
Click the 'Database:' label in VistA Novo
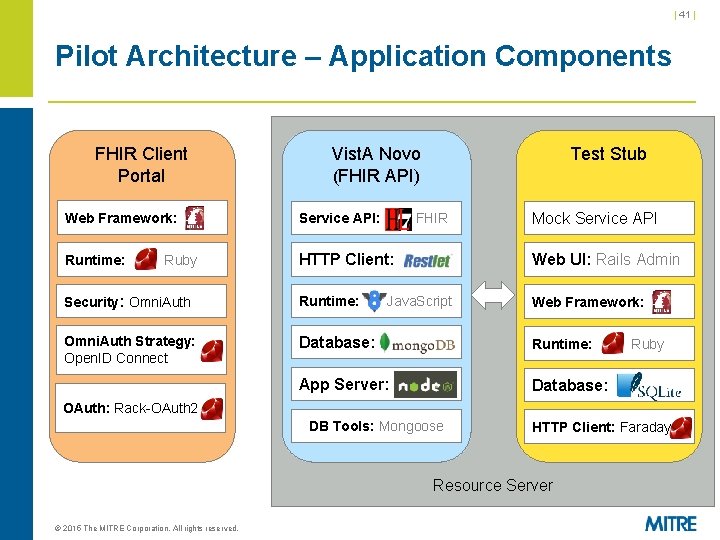point(337,343)
